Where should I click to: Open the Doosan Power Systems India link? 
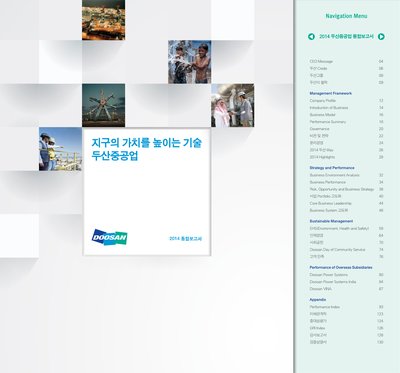point(333,282)
